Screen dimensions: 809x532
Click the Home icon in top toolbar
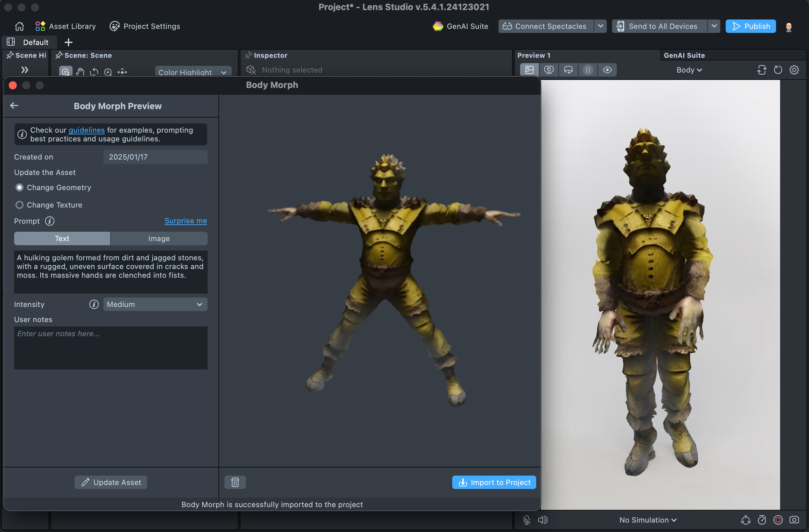point(19,26)
